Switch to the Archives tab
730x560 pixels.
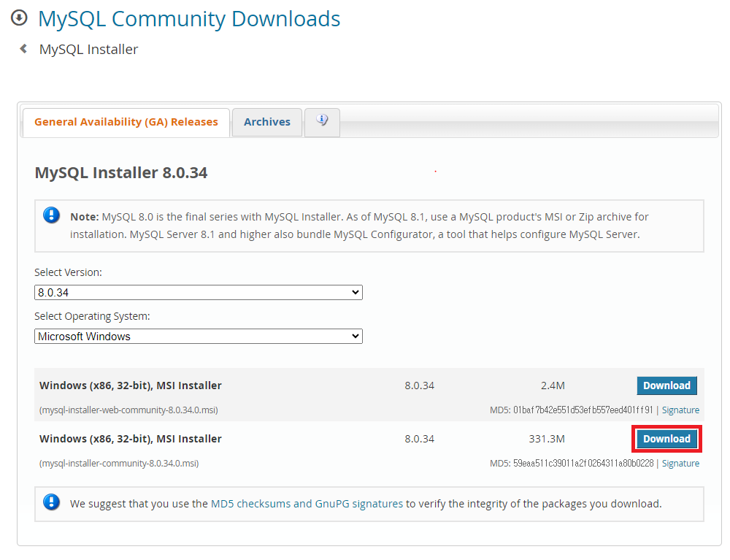tap(267, 122)
